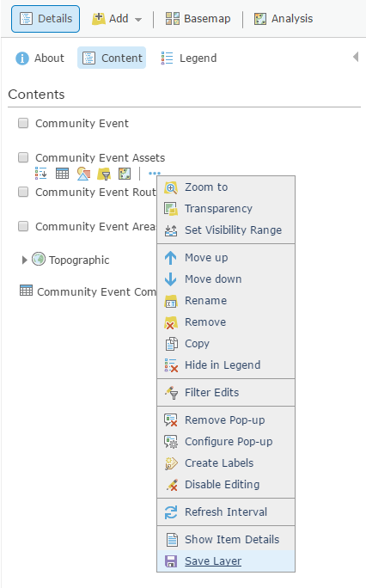Open the Add dropdown arrow
This screenshot has height=588, width=366.
click(x=138, y=19)
